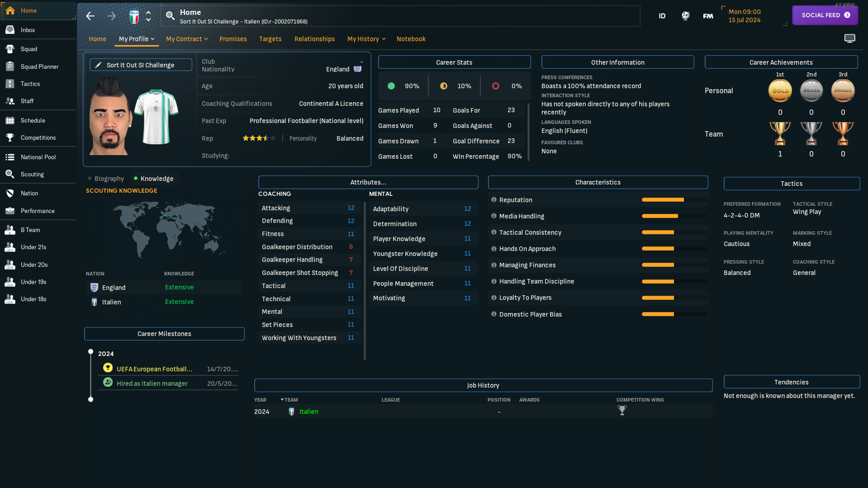Open the world globe icon in top bar
This screenshot has height=488, width=868.
[x=686, y=16]
